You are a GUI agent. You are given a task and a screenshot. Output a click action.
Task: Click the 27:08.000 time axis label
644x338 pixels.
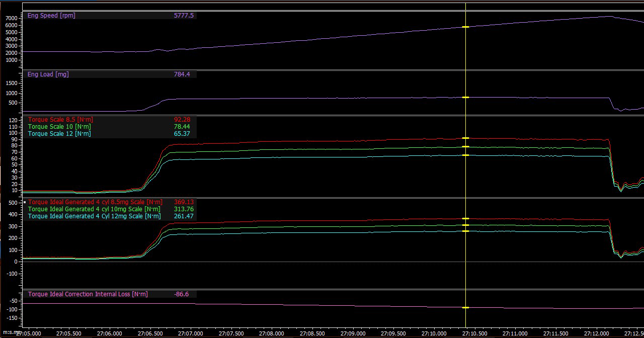(271, 333)
